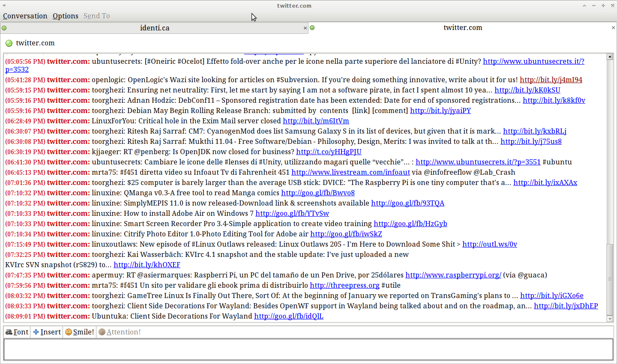Close the twitter.com tab
Image resolution: width=617 pixels, height=364 pixels.
tap(613, 28)
